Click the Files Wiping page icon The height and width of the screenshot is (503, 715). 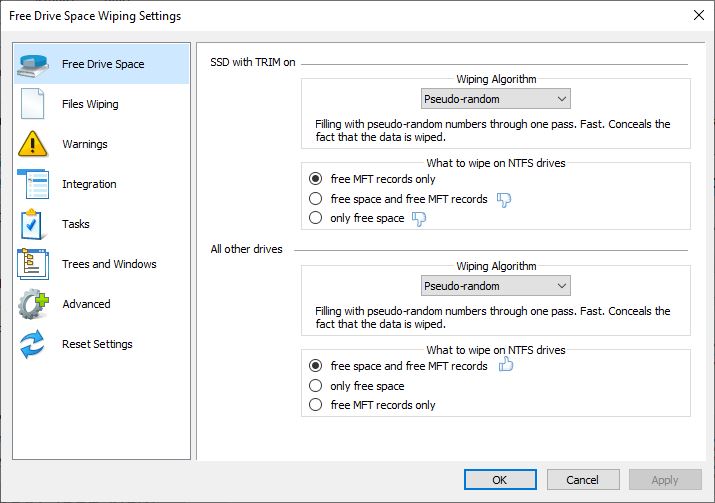click(x=33, y=104)
